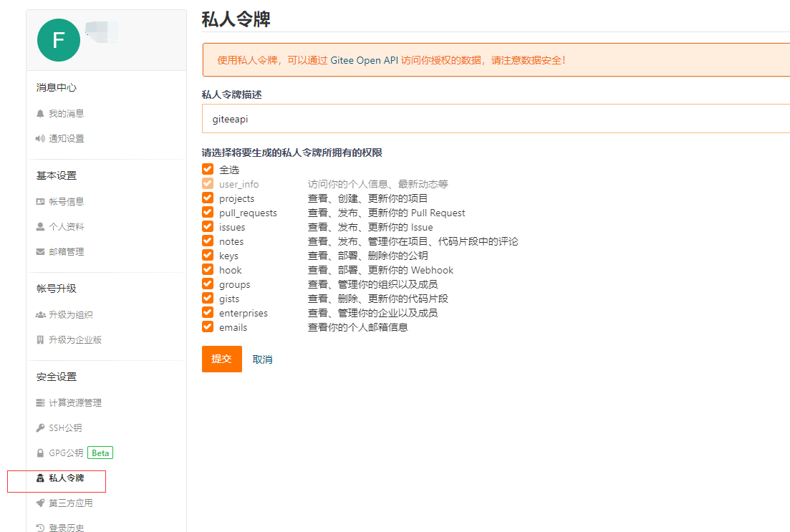Screen dimensions: 790x532
Task: Click the clock icon beside 登录历史
Action: [x=41, y=528]
